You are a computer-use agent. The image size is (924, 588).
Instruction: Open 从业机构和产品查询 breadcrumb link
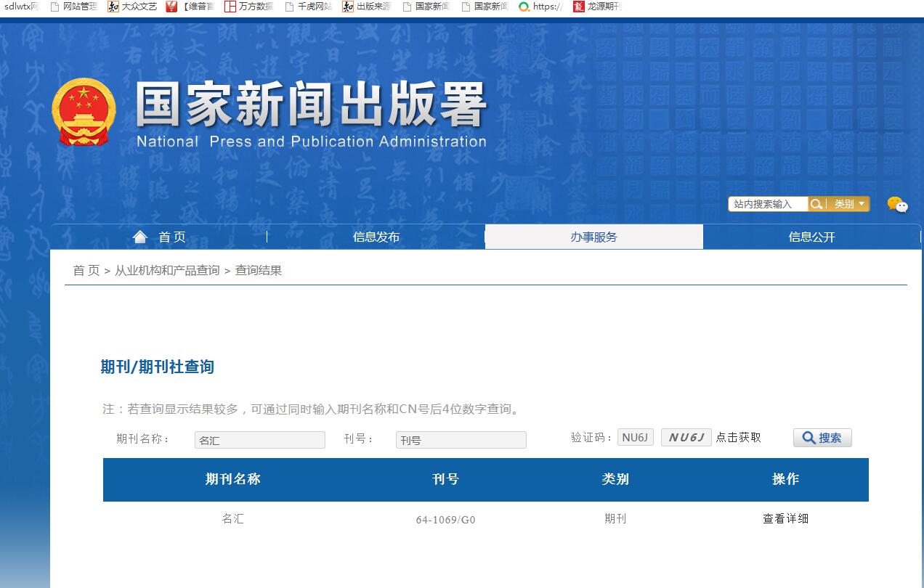166,270
